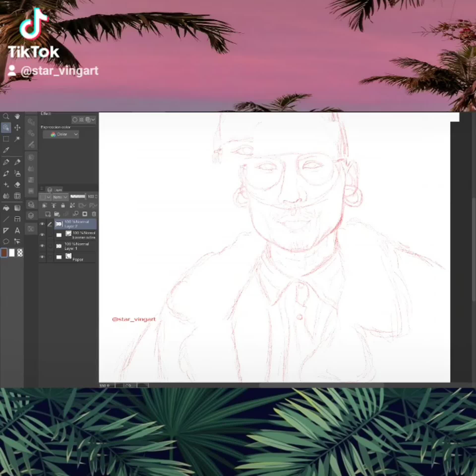
Task: Add a new paint layer
Action: point(48,213)
